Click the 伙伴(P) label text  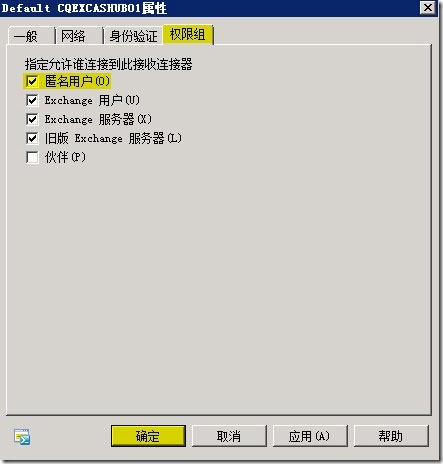(x=65, y=157)
